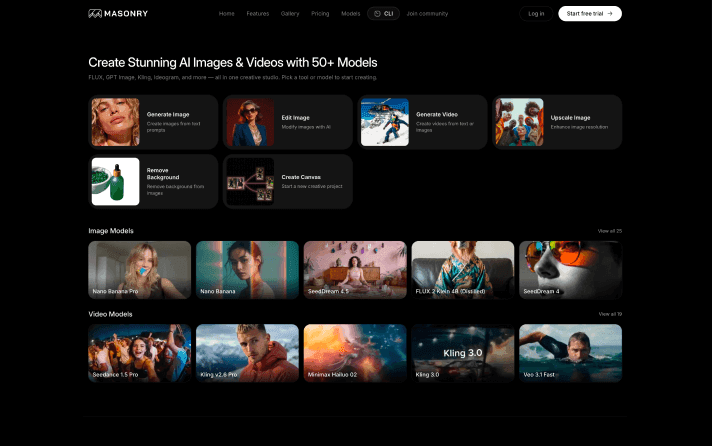Select the Minimax Hailuo 02 video model

(x=355, y=353)
